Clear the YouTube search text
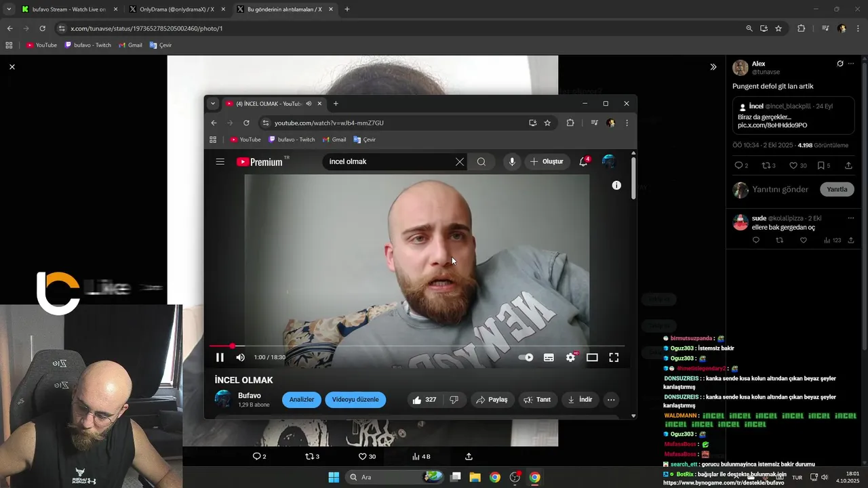 [x=460, y=161]
